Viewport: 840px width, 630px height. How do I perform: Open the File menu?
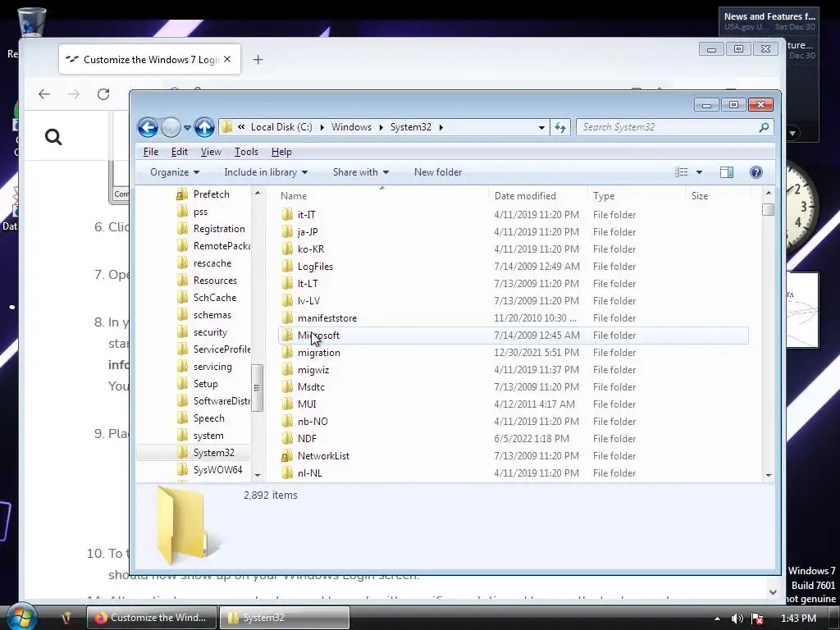point(151,152)
